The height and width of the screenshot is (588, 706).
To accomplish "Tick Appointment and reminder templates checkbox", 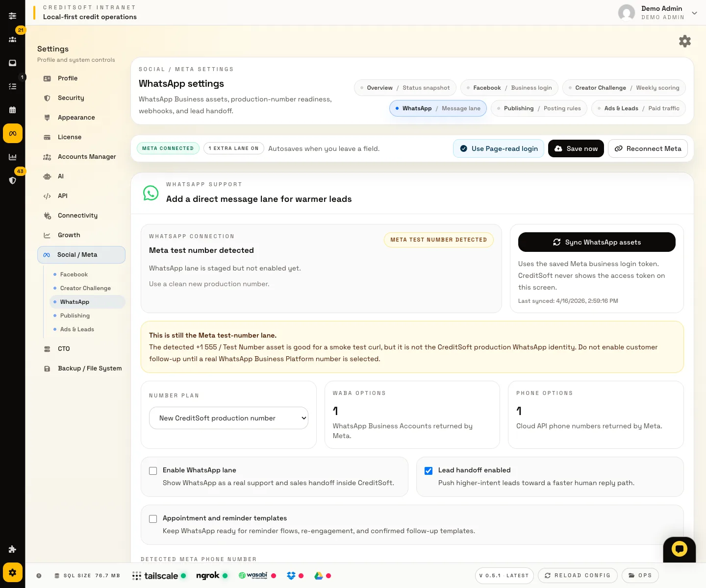I will click(x=153, y=519).
